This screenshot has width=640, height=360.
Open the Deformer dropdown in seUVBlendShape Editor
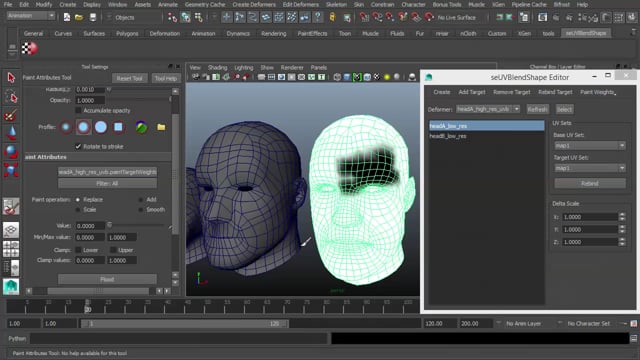pyautogui.click(x=488, y=109)
